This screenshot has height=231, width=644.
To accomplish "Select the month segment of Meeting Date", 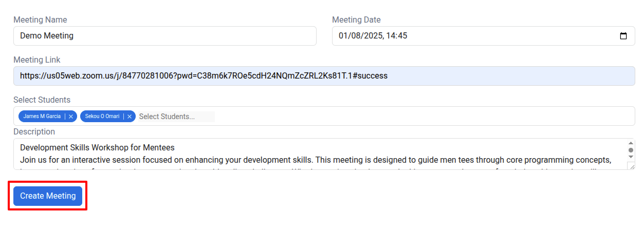I will point(356,36).
